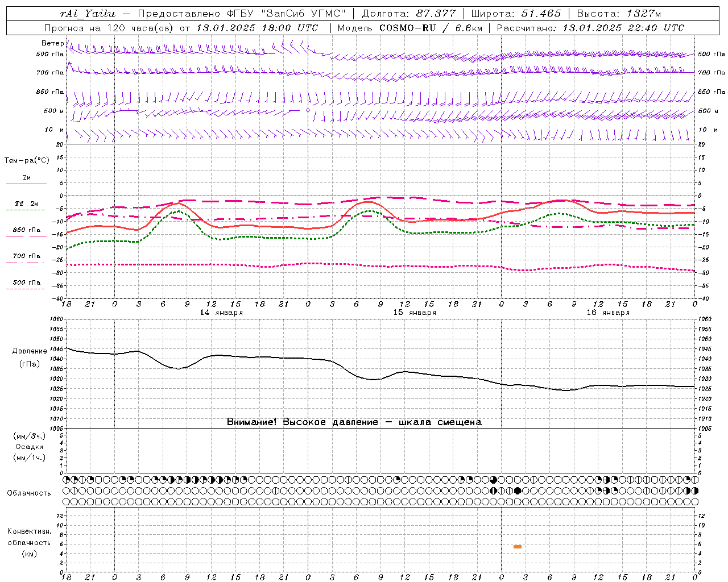Click the '2м' temperature legend entry
This screenshot has height=582, width=728.
click(x=27, y=178)
